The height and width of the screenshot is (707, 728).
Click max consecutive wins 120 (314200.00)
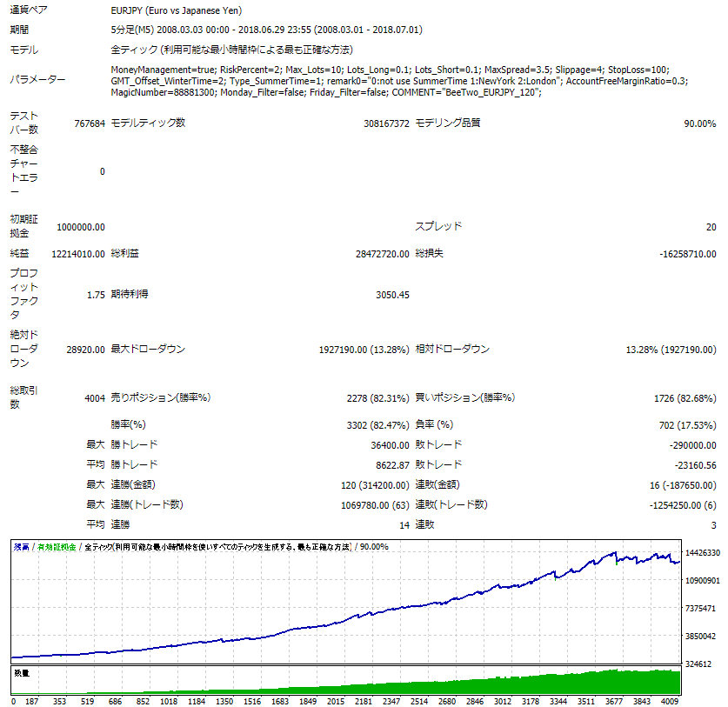375,485
